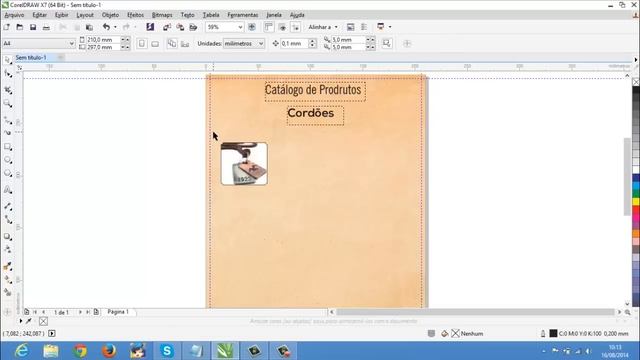Set page to landscape orientation

click(x=155, y=43)
